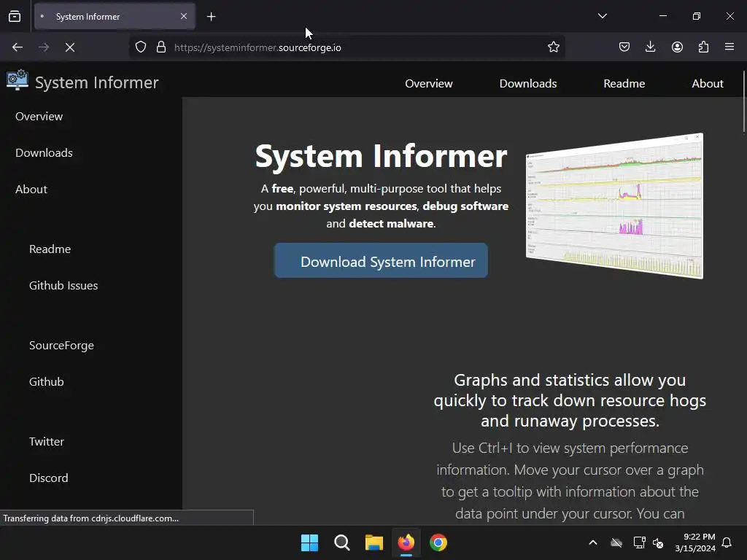
Task: Open the notifications bell icon
Action: (727, 542)
